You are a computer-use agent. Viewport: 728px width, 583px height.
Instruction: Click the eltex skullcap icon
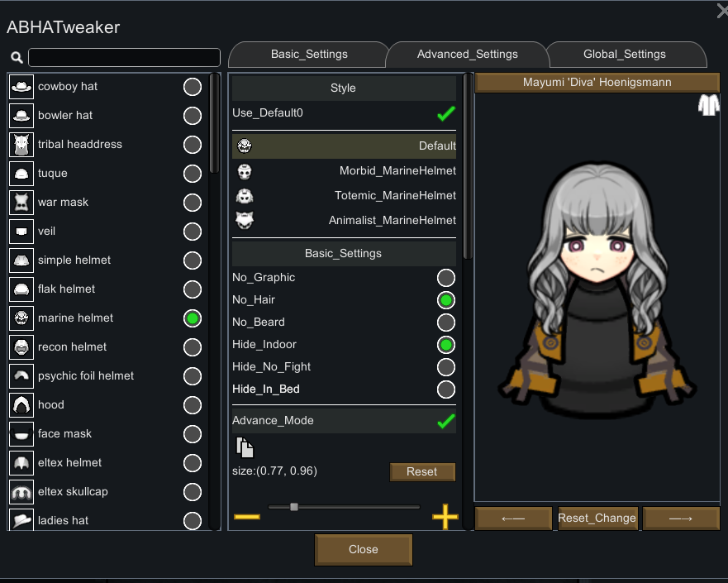21,491
